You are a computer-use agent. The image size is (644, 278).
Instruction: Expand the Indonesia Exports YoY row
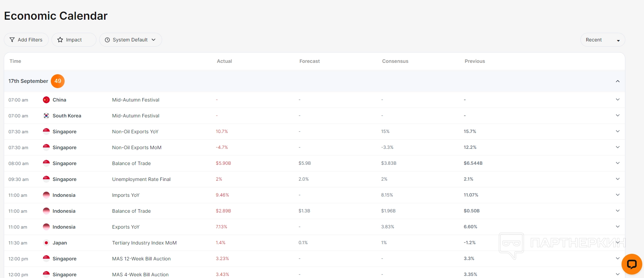pos(618,227)
